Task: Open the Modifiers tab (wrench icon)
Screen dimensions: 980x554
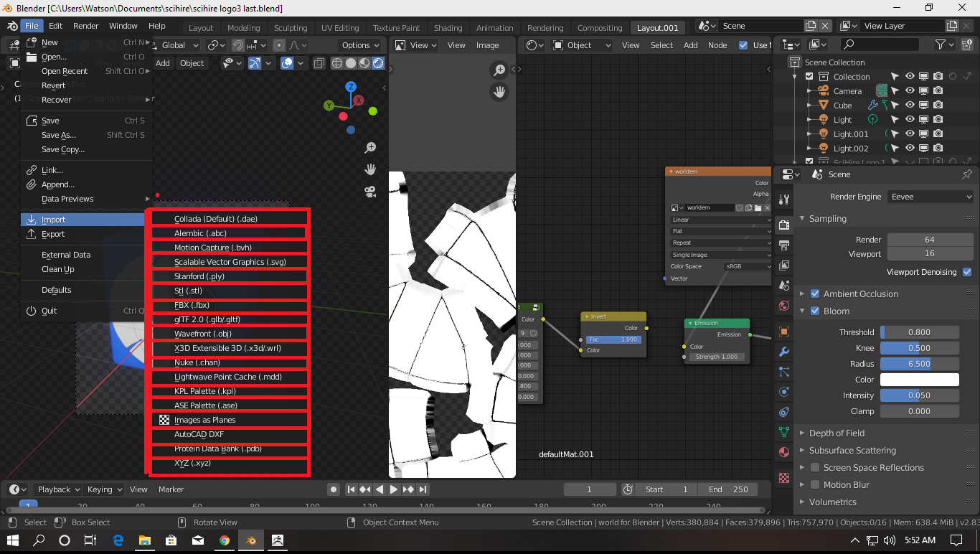Action: [783, 352]
